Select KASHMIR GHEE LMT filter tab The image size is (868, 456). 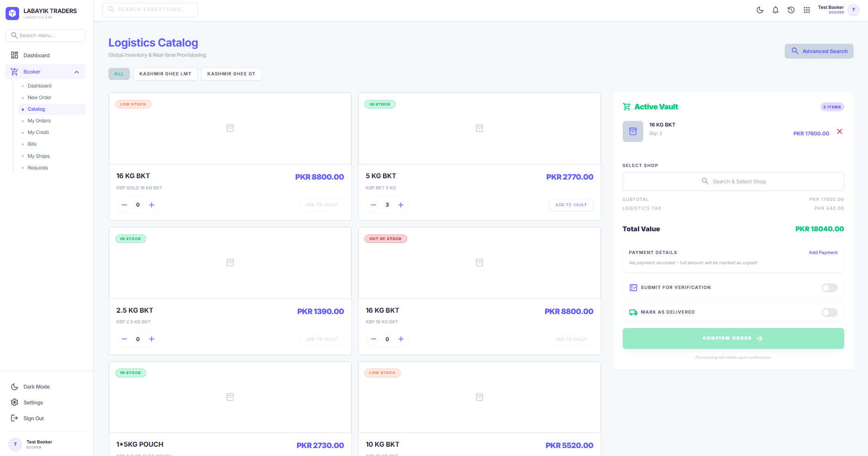165,74
